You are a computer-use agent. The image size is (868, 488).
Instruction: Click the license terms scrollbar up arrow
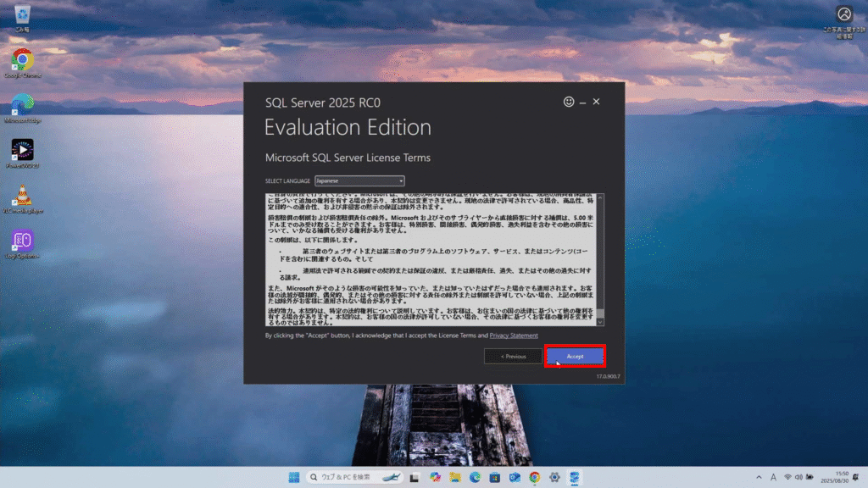tap(600, 197)
